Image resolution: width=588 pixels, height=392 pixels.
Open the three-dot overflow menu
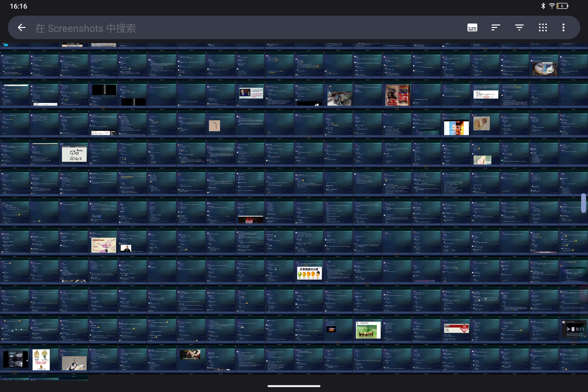coord(563,27)
